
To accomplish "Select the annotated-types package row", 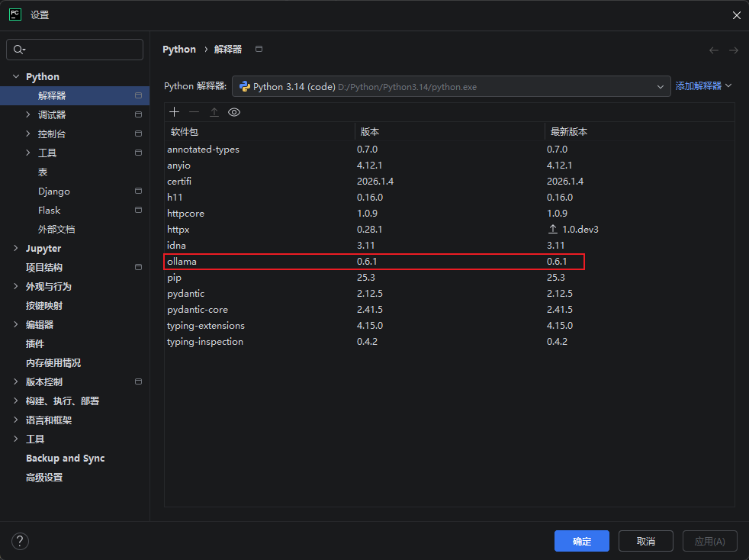I will [449, 149].
